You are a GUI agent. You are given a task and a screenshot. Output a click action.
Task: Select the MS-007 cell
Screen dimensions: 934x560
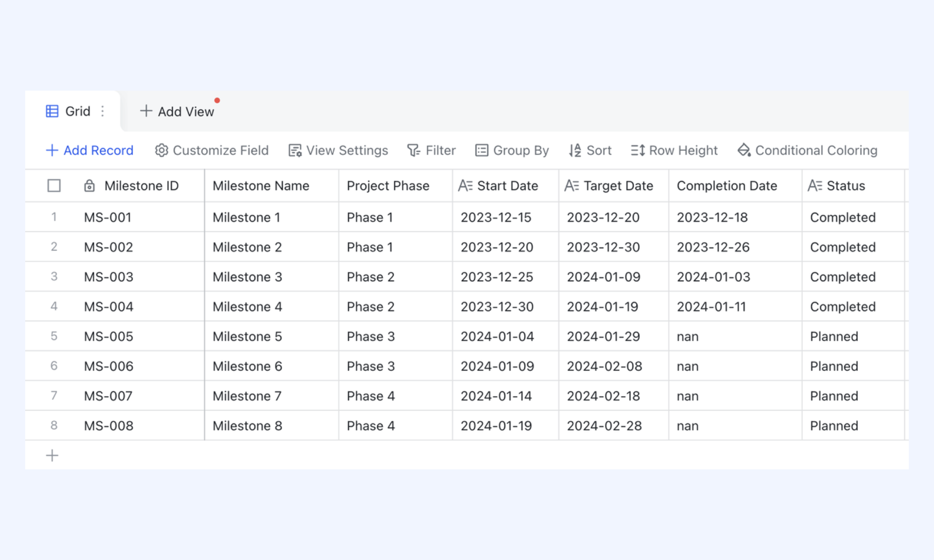click(142, 396)
